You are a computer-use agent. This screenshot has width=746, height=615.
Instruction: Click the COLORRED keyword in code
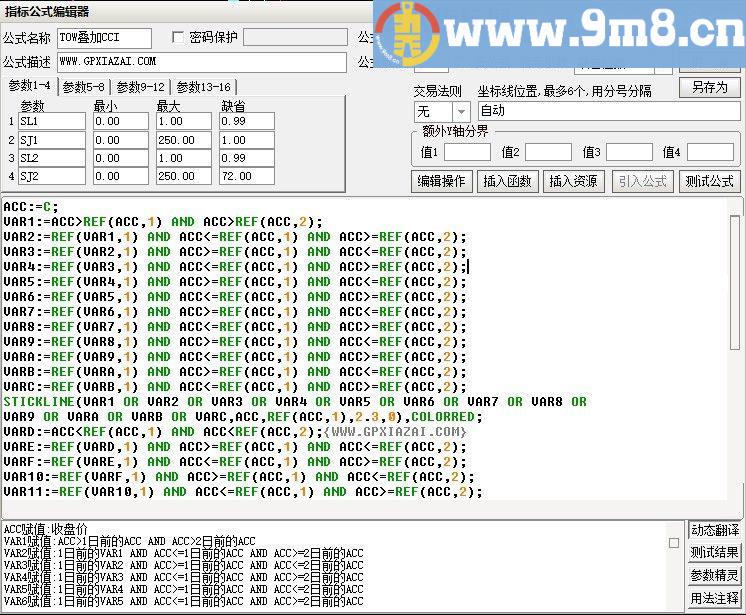click(x=443, y=417)
